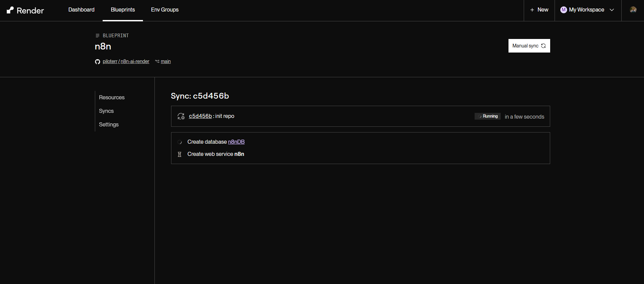Go to Syncs in the sidebar
Image resolution: width=644 pixels, height=284 pixels.
click(x=106, y=111)
